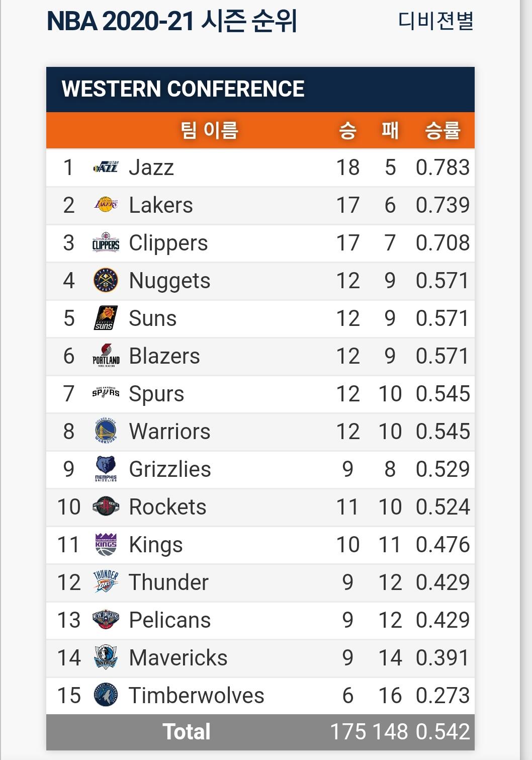532x760 pixels.
Task: Click the Phoenix Suns logo
Action: [106, 318]
